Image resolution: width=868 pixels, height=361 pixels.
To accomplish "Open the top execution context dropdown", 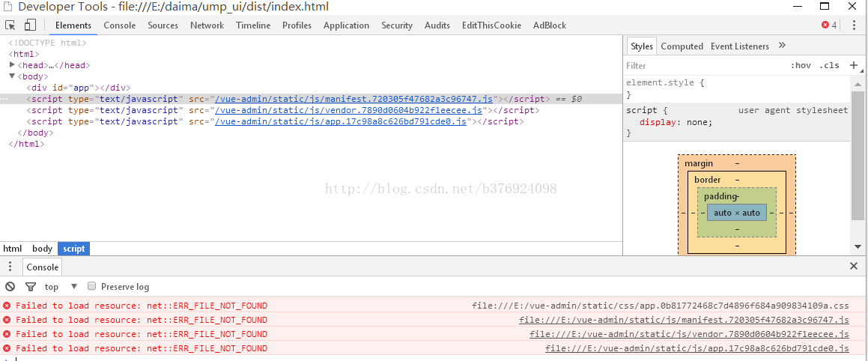I will pos(61,286).
